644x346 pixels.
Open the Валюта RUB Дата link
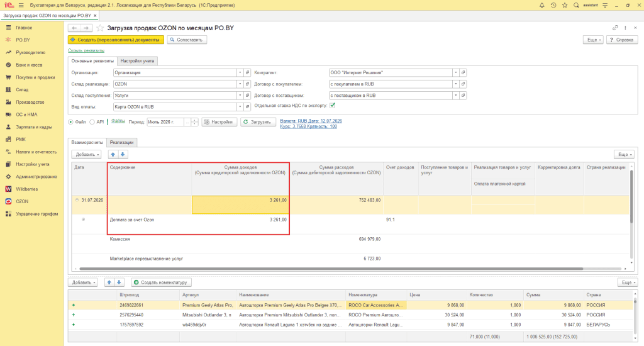pyautogui.click(x=311, y=121)
